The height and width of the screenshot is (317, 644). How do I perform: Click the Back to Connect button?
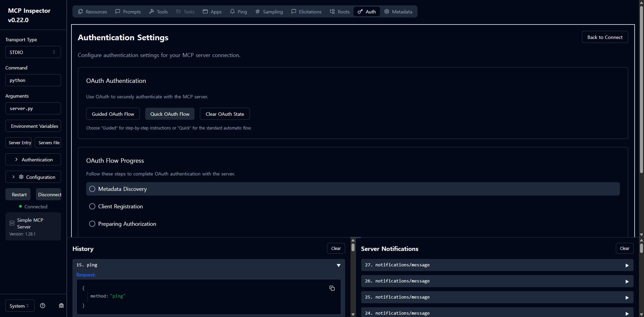click(x=605, y=37)
